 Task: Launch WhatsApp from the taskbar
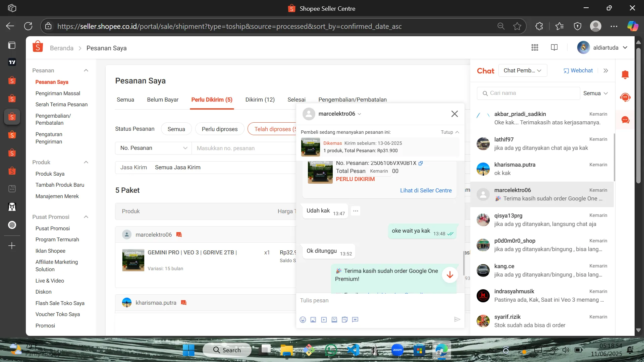(x=331, y=350)
